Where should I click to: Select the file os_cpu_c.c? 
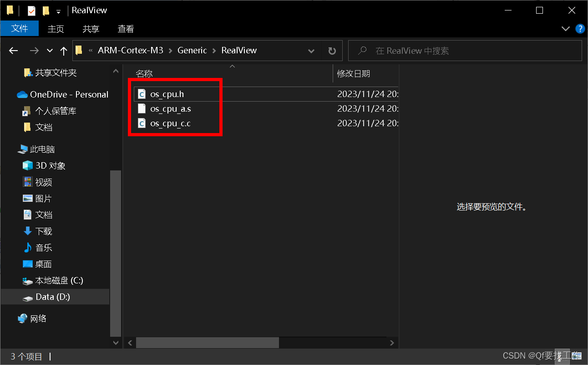coord(170,123)
